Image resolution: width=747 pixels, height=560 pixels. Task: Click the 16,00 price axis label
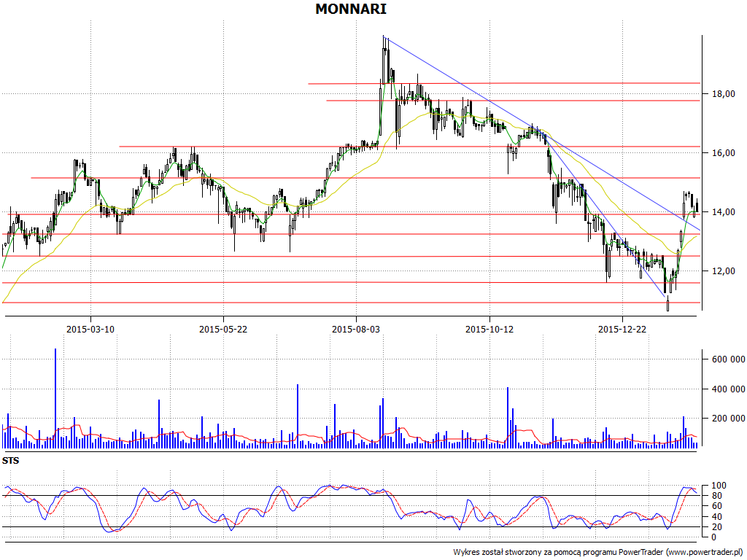click(x=723, y=153)
